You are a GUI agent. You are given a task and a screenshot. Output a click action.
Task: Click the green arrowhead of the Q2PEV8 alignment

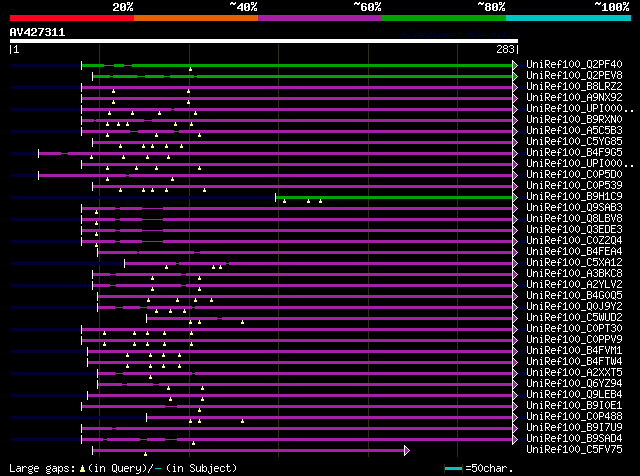pos(515,76)
